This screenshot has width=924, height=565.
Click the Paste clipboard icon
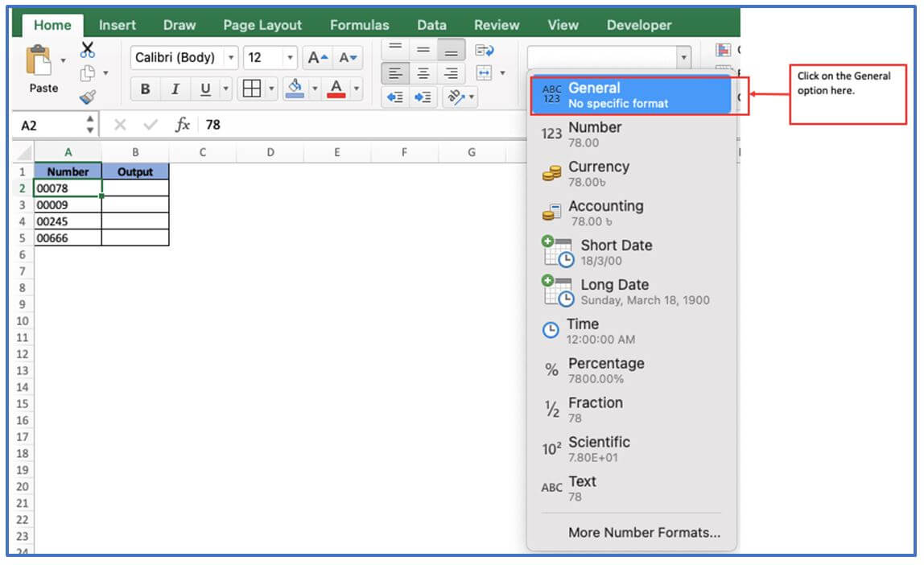[x=39, y=60]
